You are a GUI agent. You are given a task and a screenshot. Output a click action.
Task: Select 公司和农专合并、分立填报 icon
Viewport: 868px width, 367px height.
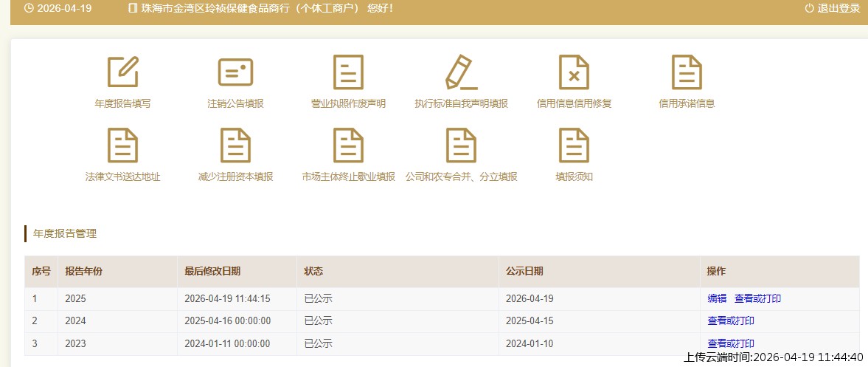pyautogui.click(x=461, y=145)
